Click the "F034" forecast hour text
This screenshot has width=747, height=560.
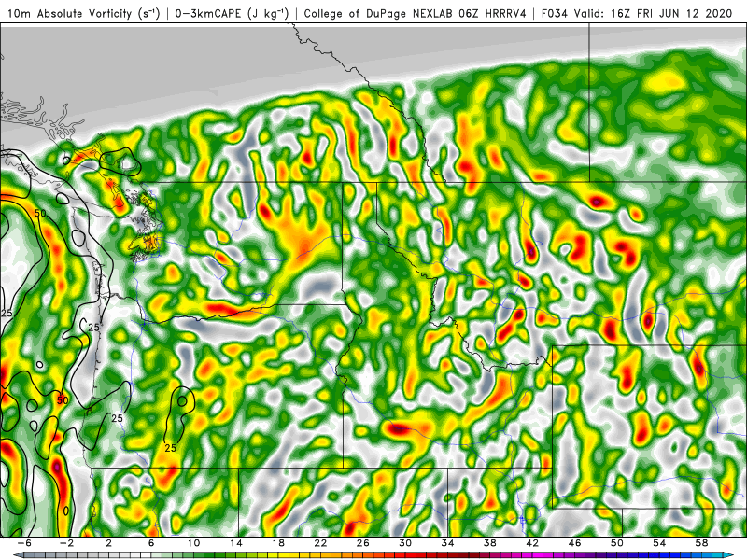tap(554, 13)
